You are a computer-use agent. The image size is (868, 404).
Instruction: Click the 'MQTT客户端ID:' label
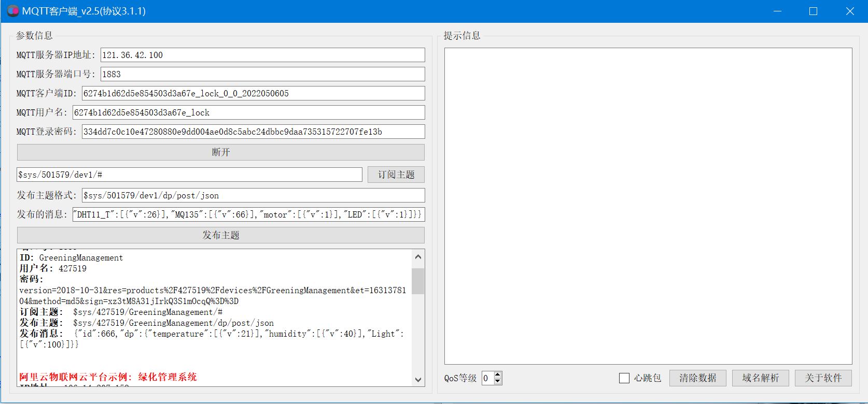tap(47, 93)
